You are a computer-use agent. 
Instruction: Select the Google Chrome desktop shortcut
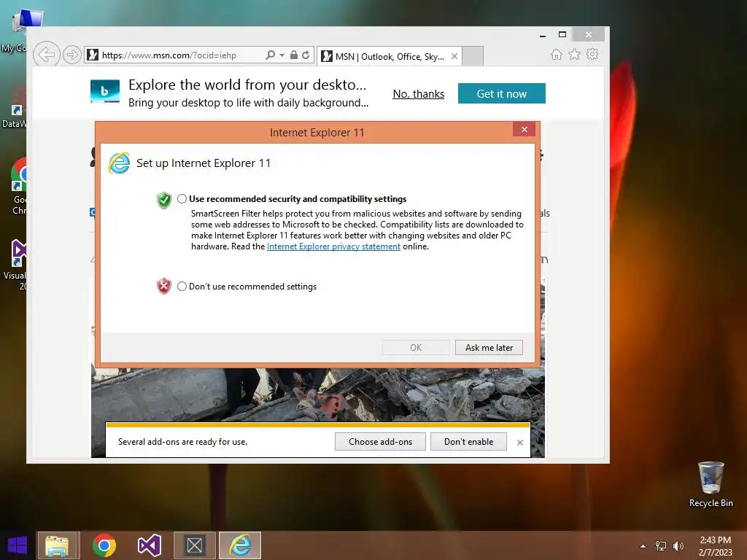[19, 186]
